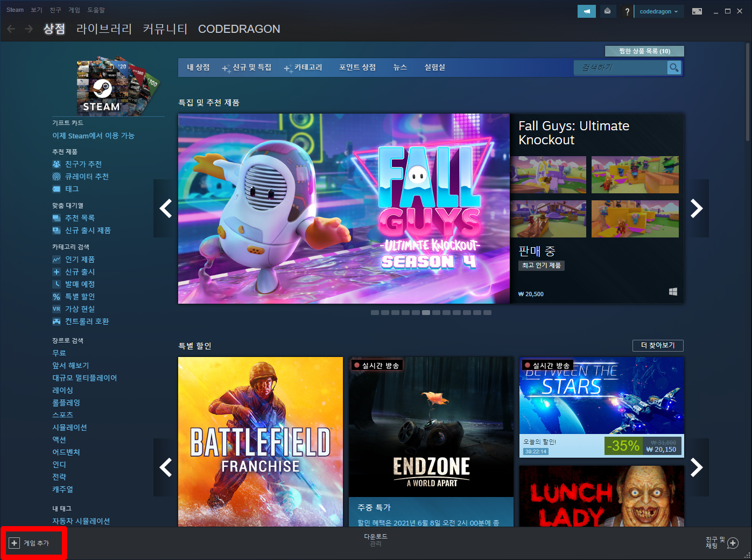Open 다운로드 관리 at the bottom
This screenshot has height=560, width=752.
point(376,540)
